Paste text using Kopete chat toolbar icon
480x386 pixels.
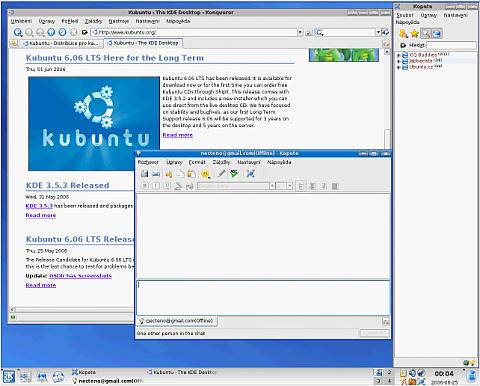click(191, 173)
